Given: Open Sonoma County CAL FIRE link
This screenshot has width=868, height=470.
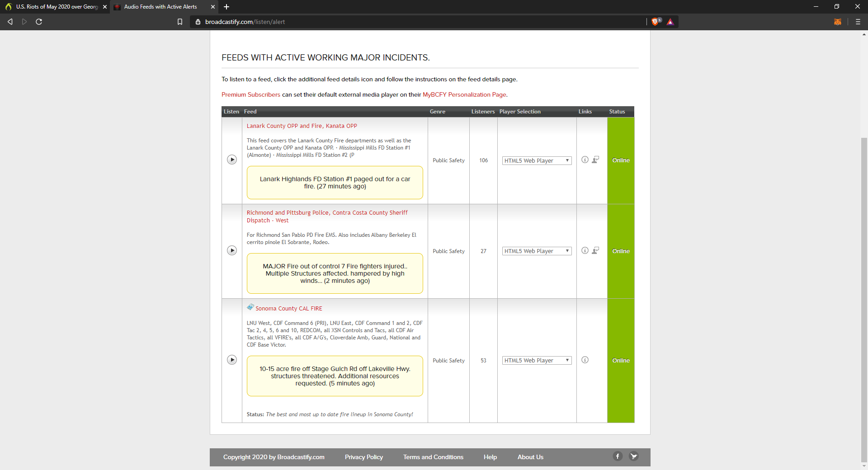Looking at the screenshot, I should (x=289, y=309).
